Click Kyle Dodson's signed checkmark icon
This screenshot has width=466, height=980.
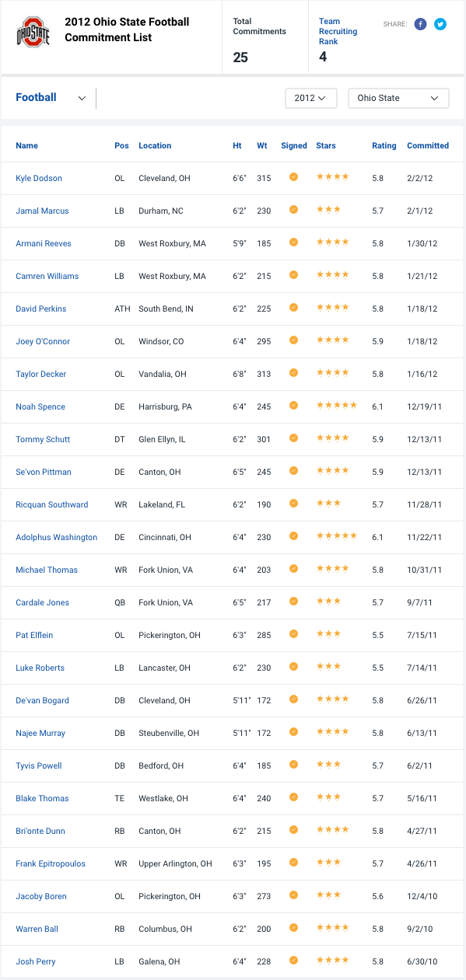[293, 176]
